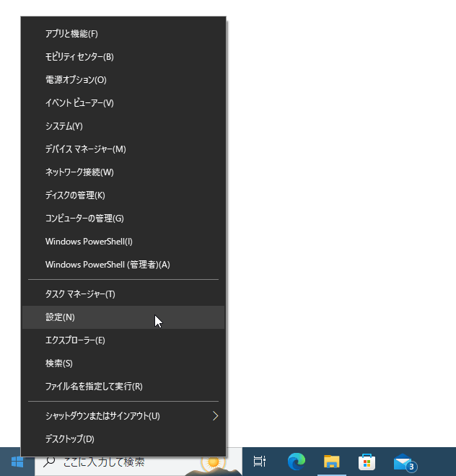Screen dimensions: 456x476
Task: Open デバイス マネージャー(M)
Action: click(x=123, y=149)
